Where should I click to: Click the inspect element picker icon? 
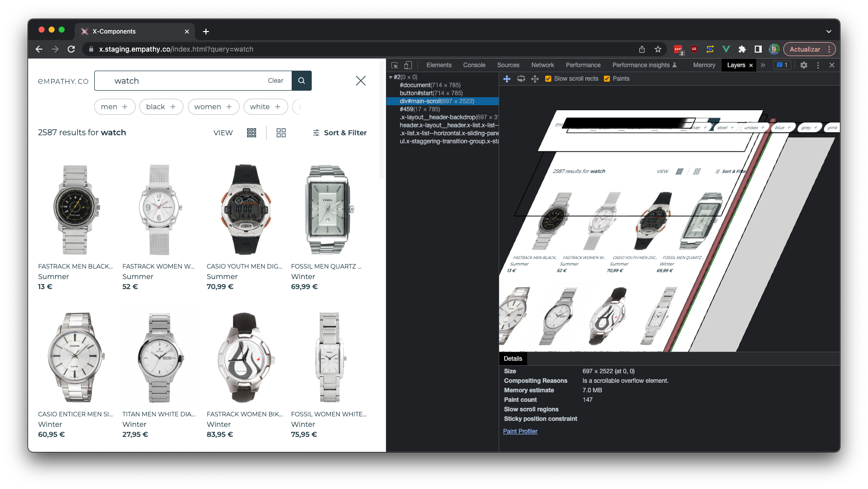(394, 65)
